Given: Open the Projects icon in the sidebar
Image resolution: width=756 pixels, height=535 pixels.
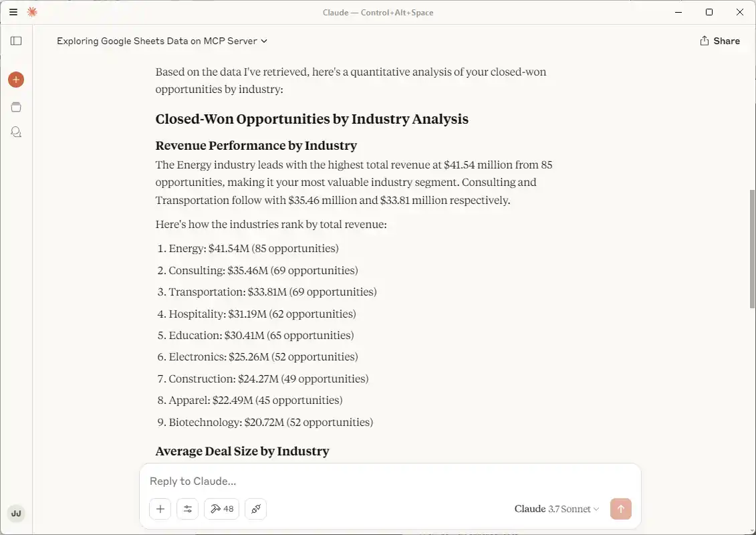Looking at the screenshot, I should (16, 107).
